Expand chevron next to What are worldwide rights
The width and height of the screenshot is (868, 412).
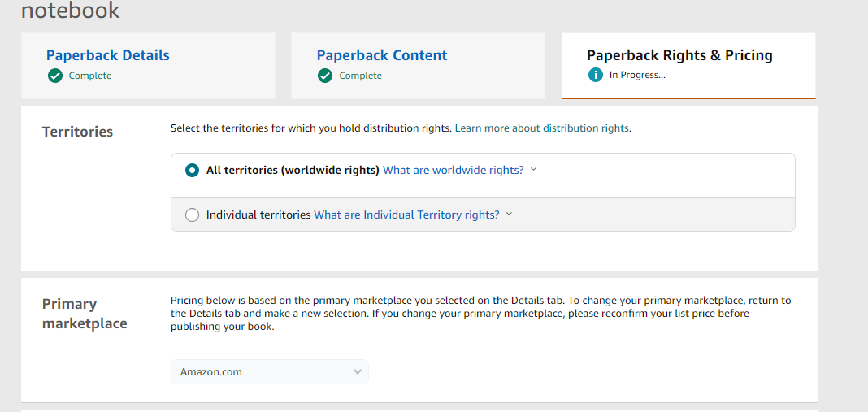[x=534, y=170]
